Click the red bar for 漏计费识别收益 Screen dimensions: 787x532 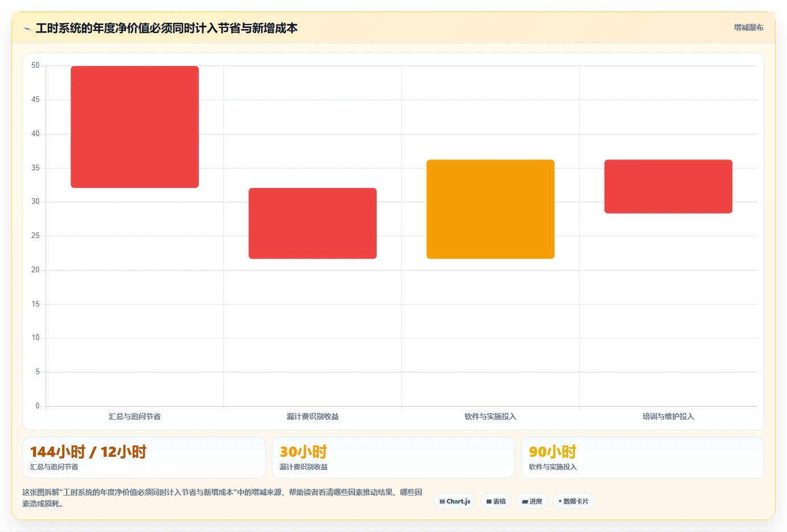(x=312, y=223)
